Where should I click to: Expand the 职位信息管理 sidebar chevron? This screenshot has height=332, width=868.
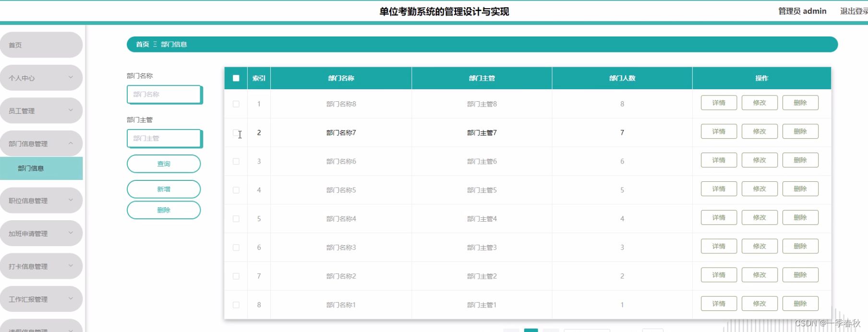click(x=71, y=200)
